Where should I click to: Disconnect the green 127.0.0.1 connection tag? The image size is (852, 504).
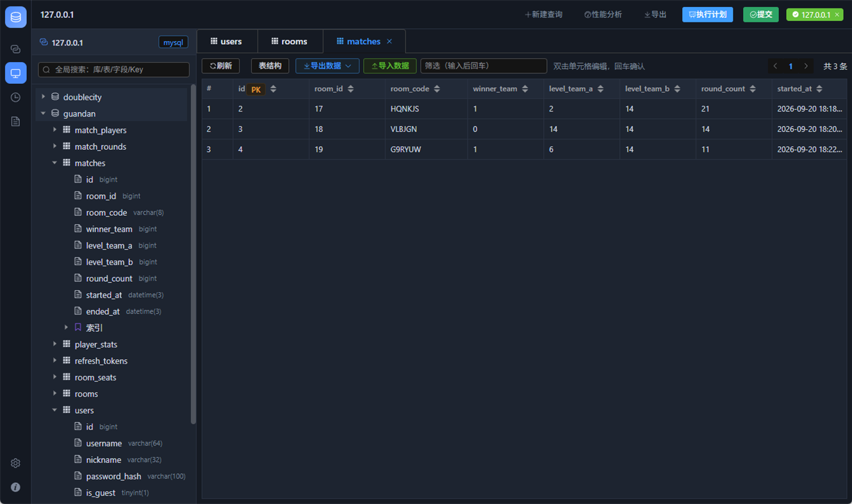[837, 15]
